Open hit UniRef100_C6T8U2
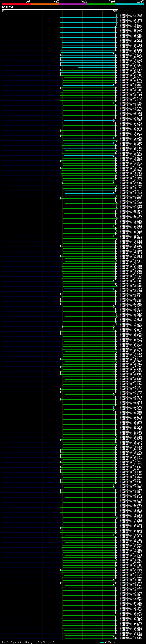The height and width of the screenshot is (644, 146). (x=131, y=20)
